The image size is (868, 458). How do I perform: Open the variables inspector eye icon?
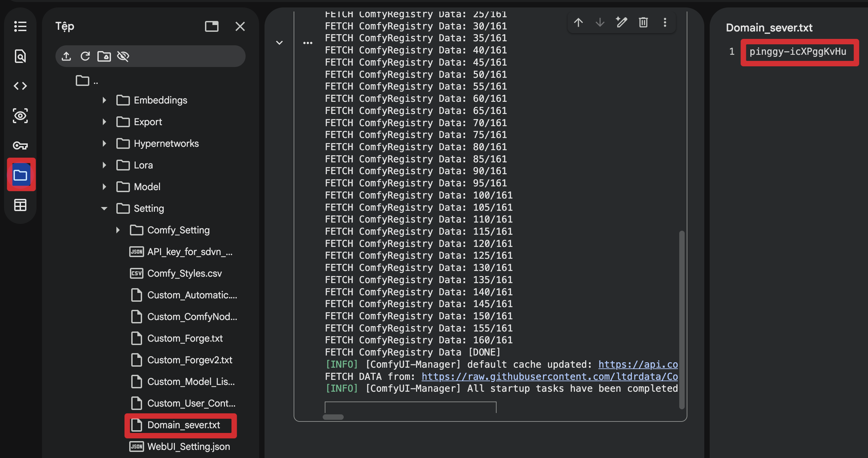coord(20,116)
